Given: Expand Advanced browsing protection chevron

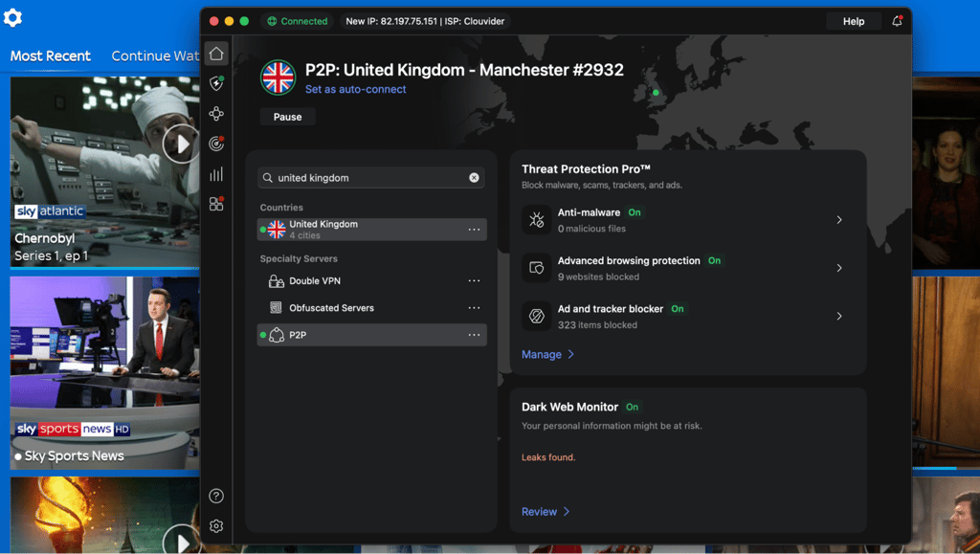Looking at the screenshot, I should (839, 268).
